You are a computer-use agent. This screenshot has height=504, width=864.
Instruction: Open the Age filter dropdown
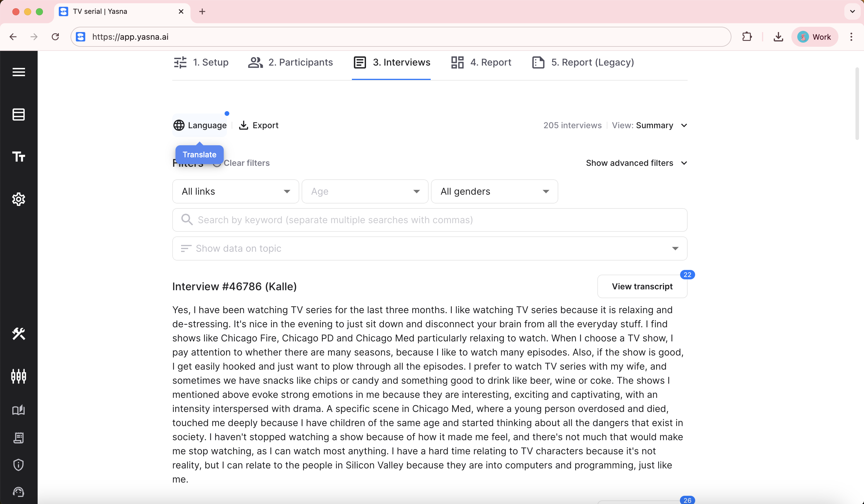tap(365, 191)
